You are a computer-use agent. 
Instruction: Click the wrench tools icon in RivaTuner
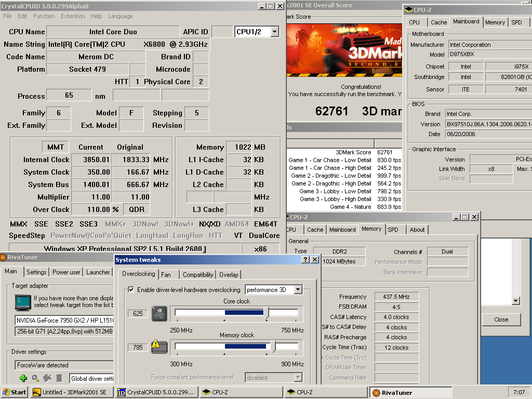pos(47,378)
